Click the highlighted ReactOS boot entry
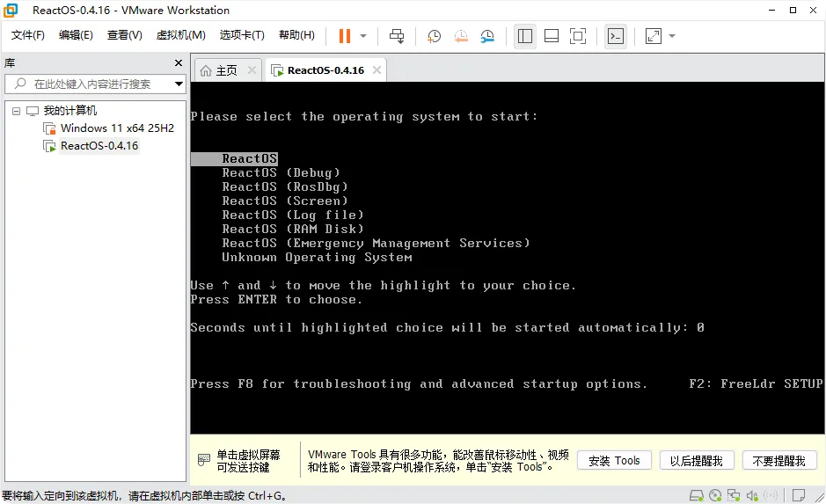 pos(234,158)
